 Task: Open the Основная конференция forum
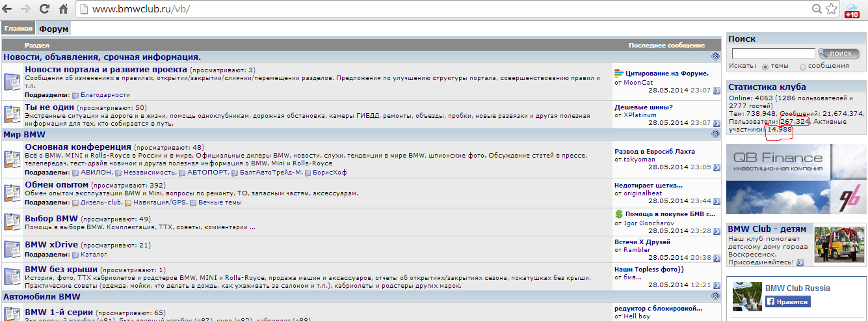[x=78, y=147]
